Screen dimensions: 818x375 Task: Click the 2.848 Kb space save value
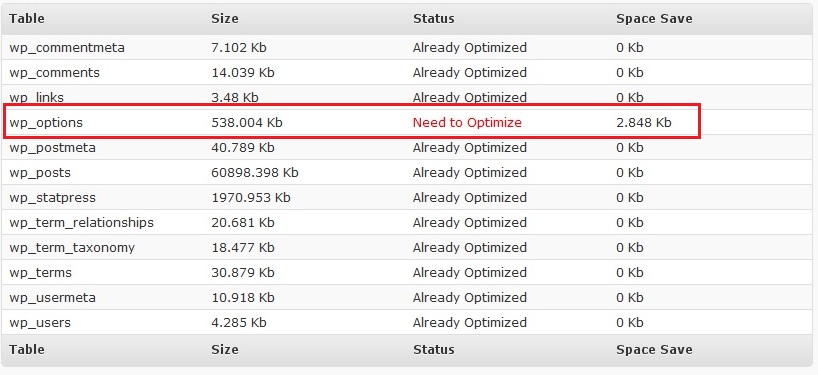pos(644,123)
